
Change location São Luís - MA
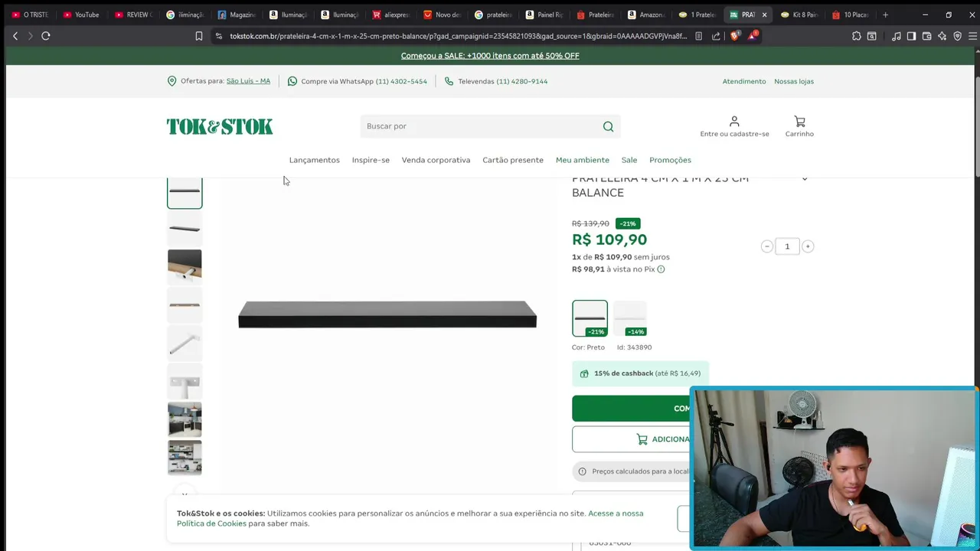point(248,81)
